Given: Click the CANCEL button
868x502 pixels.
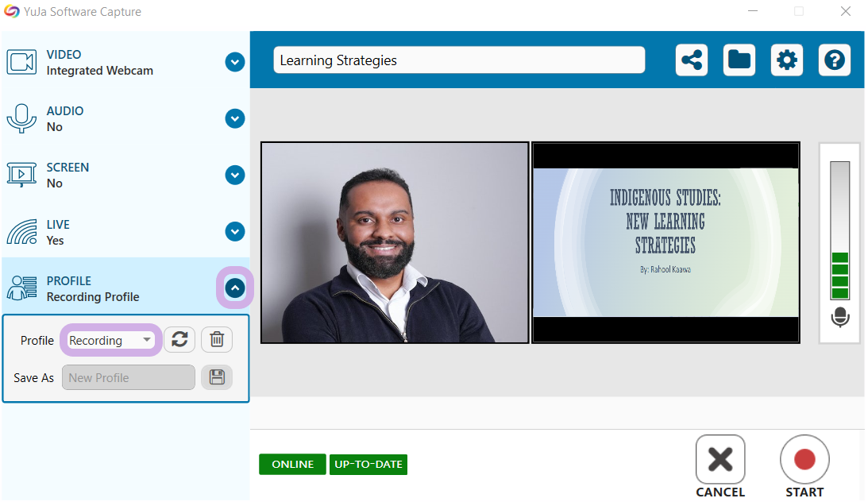Looking at the screenshot, I should (720, 467).
